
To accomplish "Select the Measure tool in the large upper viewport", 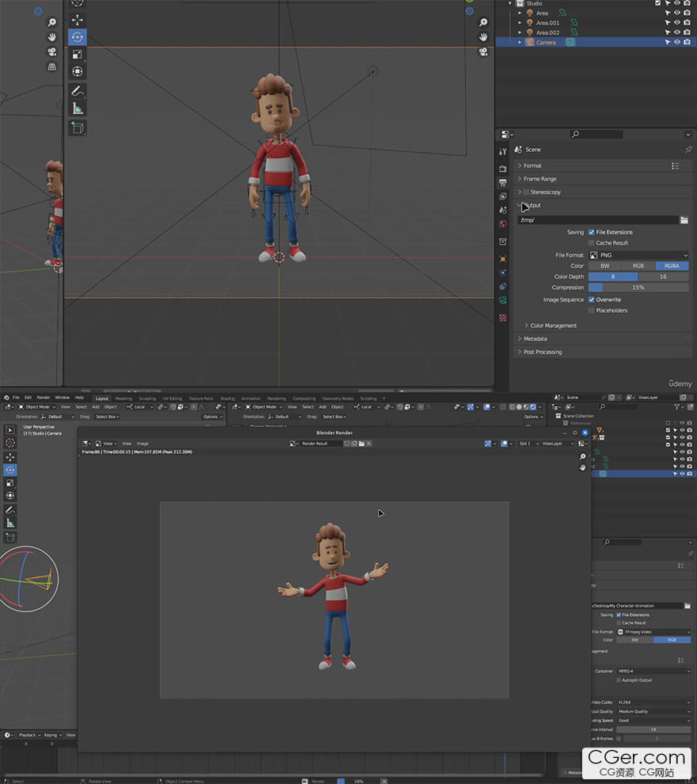I will tap(77, 108).
